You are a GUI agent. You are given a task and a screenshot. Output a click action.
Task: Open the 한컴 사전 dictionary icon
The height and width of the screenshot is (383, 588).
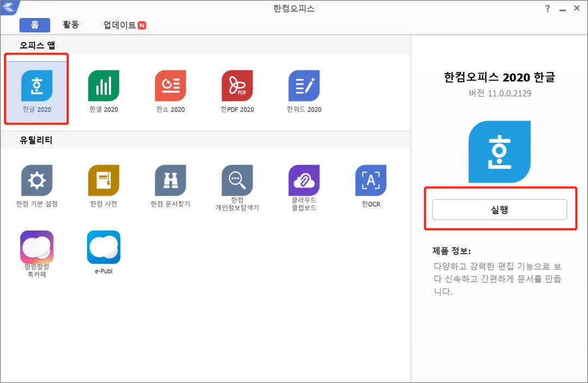pyautogui.click(x=103, y=180)
